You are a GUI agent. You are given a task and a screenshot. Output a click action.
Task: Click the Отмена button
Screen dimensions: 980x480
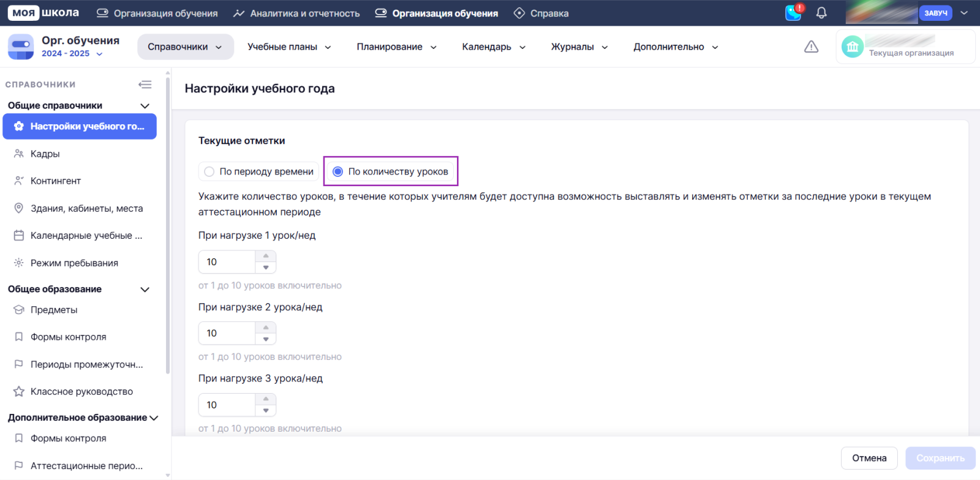(869, 458)
